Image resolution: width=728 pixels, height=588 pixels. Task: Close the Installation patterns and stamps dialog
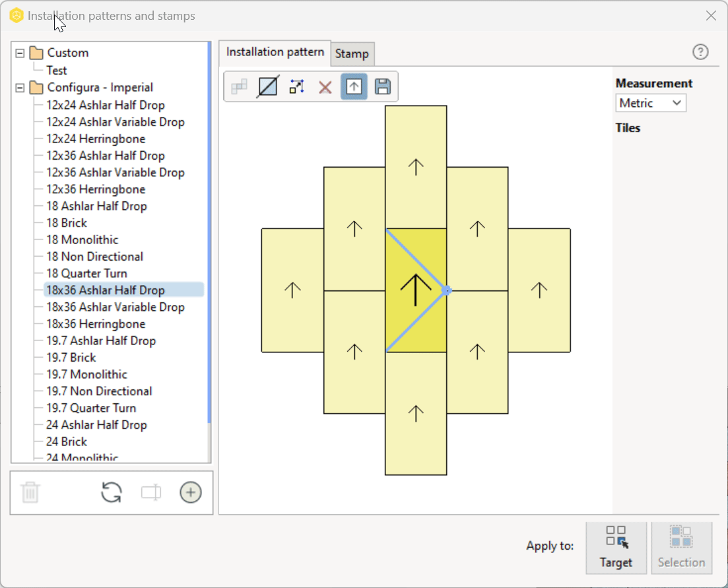711,15
